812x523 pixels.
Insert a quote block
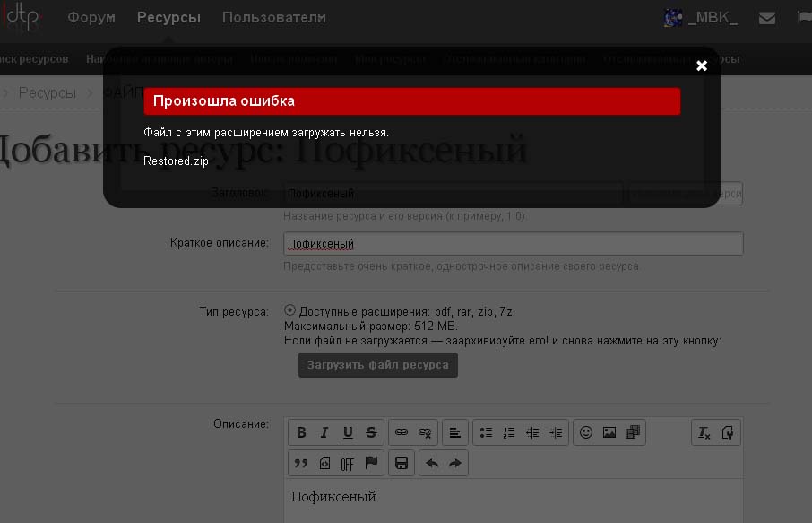301,463
